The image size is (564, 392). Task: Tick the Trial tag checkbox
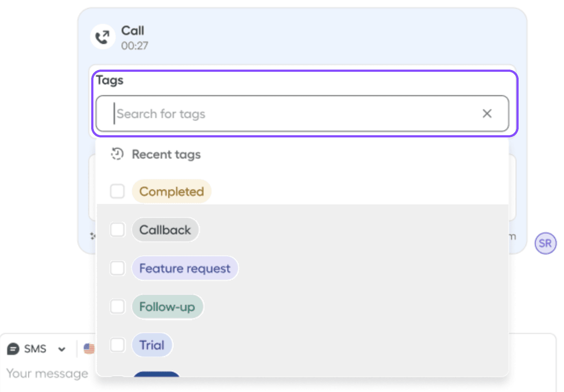[117, 345]
